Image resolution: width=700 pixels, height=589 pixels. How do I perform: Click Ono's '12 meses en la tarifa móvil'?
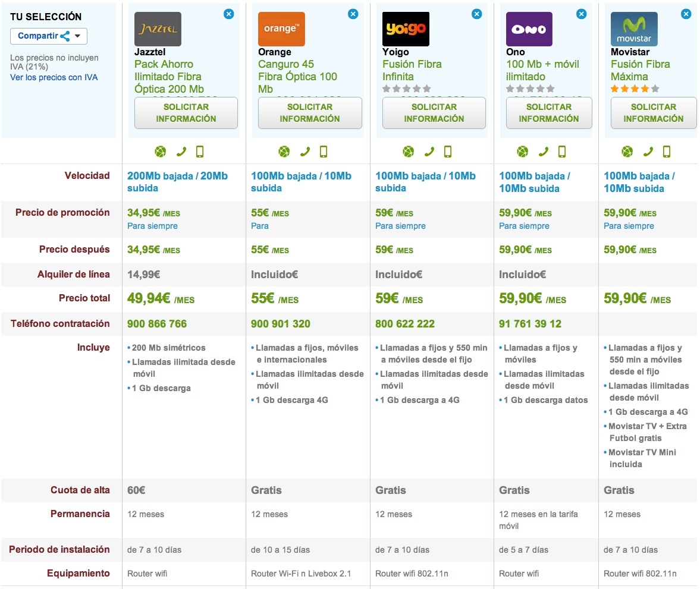(x=538, y=520)
